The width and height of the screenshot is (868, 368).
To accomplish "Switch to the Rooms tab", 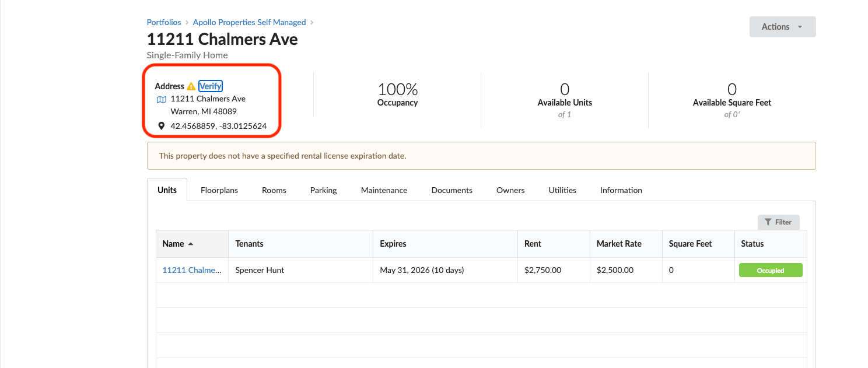I will (x=274, y=190).
